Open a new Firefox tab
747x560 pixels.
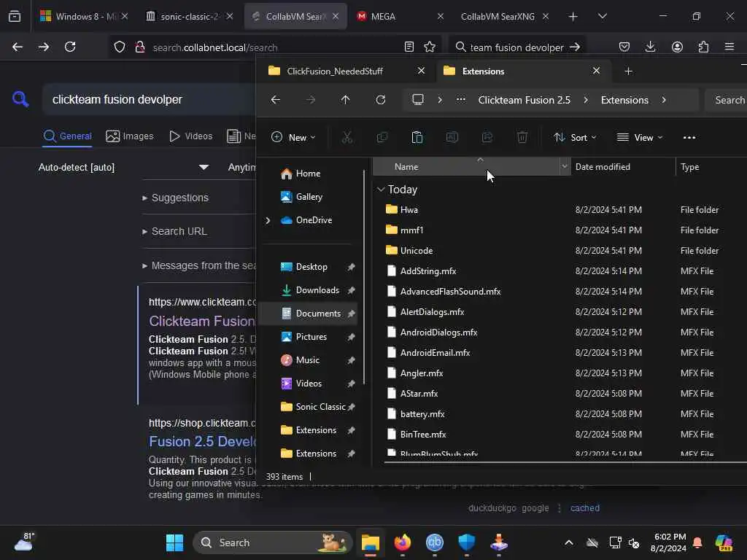coord(573,16)
